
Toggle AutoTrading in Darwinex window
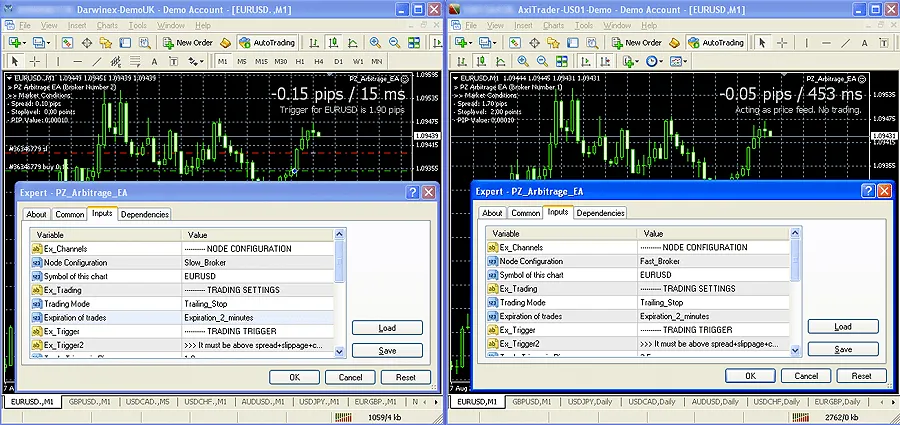(267, 42)
